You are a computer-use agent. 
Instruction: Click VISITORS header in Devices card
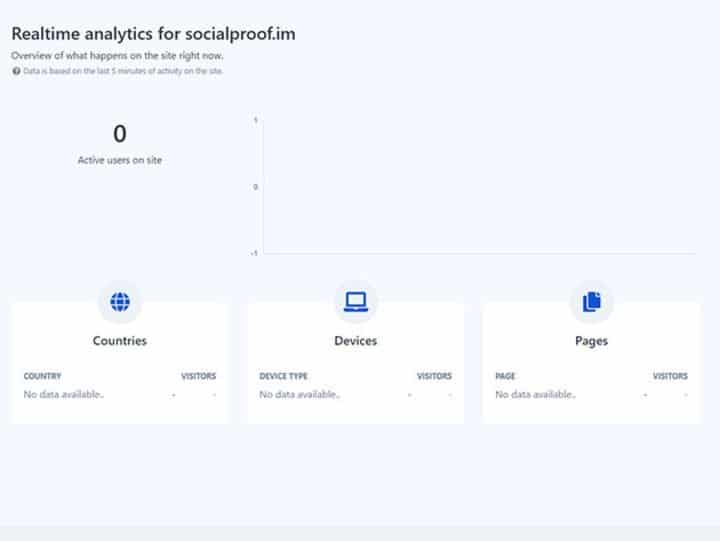pyautogui.click(x=434, y=377)
